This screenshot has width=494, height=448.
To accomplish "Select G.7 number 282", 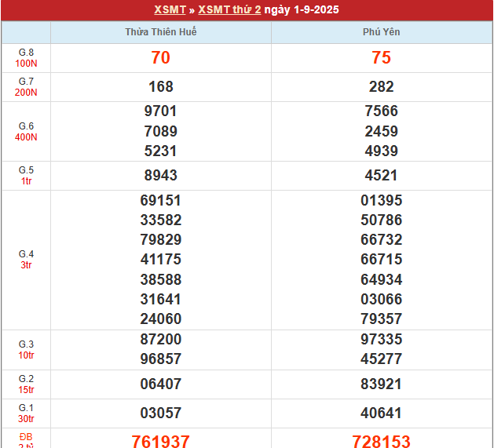I will click(x=381, y=86).
